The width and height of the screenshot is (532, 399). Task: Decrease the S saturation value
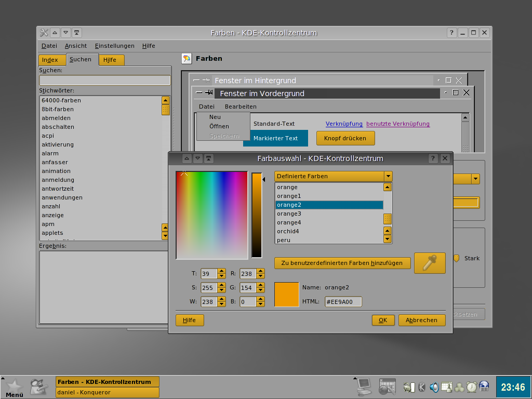tap(221, 290)
